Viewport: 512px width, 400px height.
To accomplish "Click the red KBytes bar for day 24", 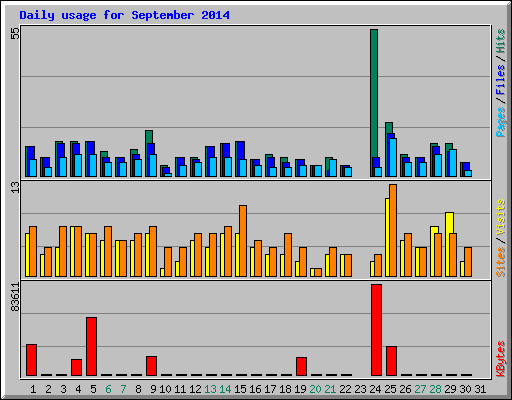I will (376, 330).
